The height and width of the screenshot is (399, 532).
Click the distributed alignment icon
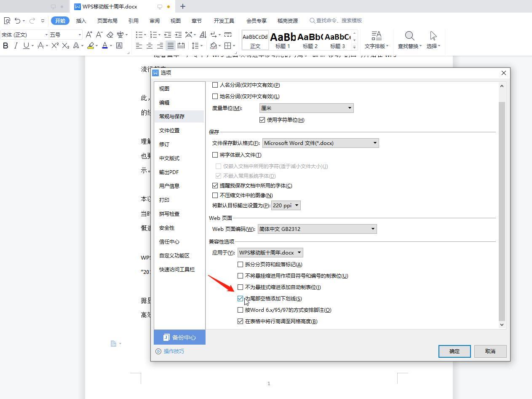tap(181, 46)
